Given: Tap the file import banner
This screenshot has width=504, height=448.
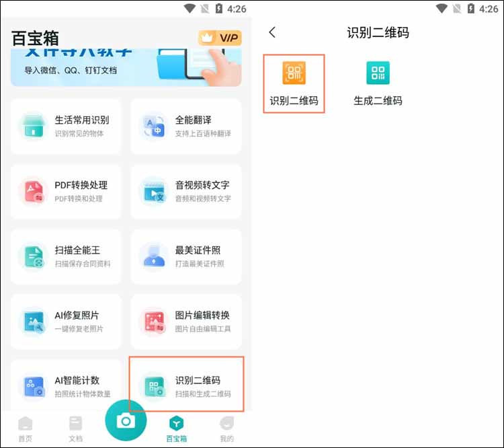Looking at the screenshot, I should (x=126, y=67).
